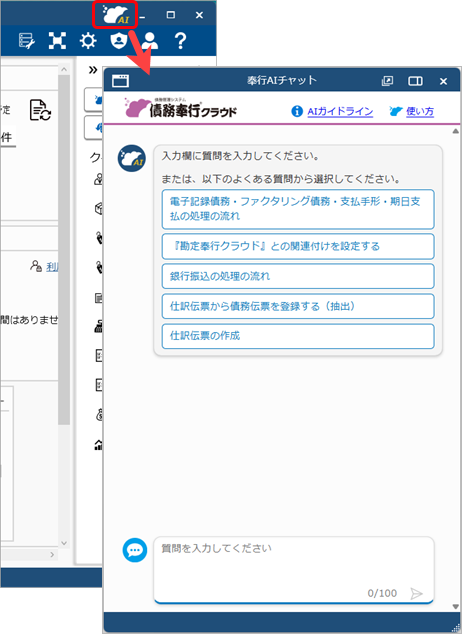Viewport: 462px width, 634px height.
Task: Select 仕訳伝票の作成 question
Action: point(298,336)
